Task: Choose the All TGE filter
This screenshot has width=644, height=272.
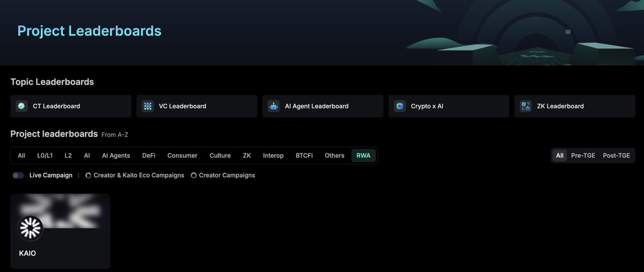Action: point(560,156)
